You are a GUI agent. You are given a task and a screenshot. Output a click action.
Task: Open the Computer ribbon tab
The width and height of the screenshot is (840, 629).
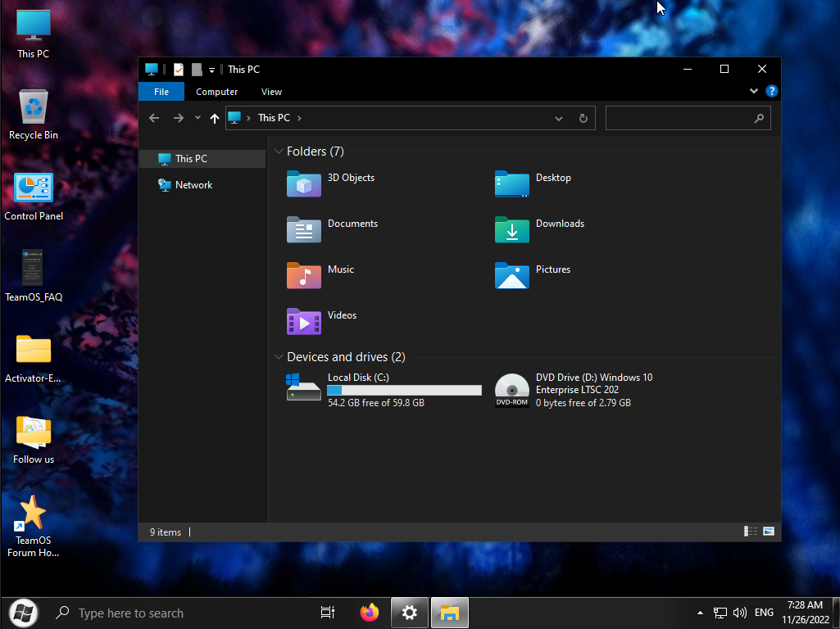(216, 92)
